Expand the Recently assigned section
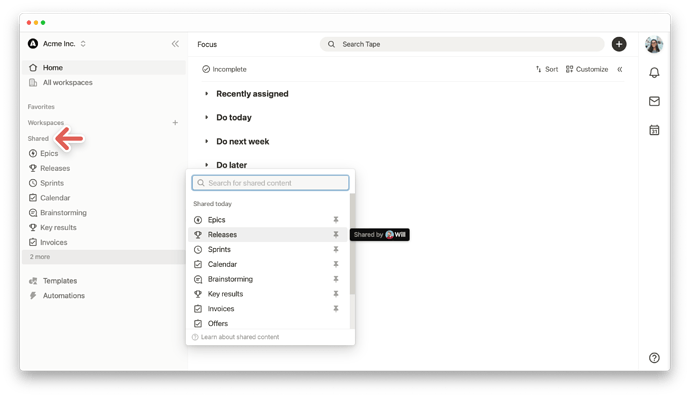This screenshot has width=690, height=396. [x=206, y=94]
